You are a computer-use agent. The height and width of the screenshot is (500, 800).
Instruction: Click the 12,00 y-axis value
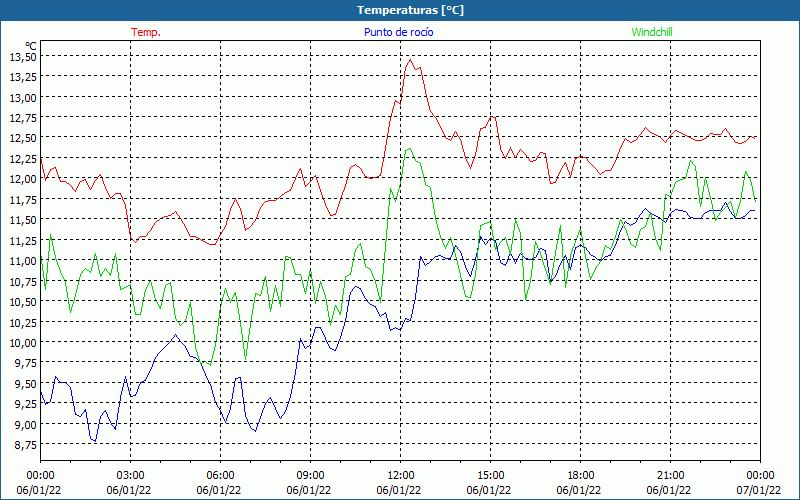(23, 179)
